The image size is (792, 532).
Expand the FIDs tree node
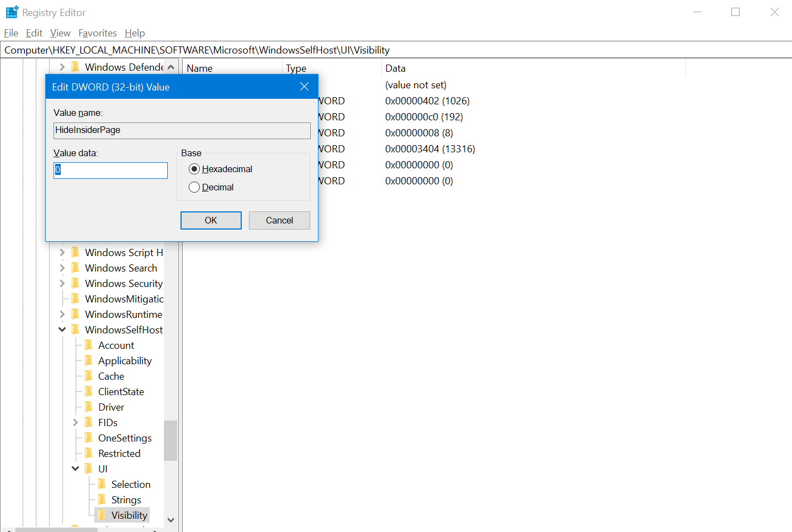click(x=76, y=422)
